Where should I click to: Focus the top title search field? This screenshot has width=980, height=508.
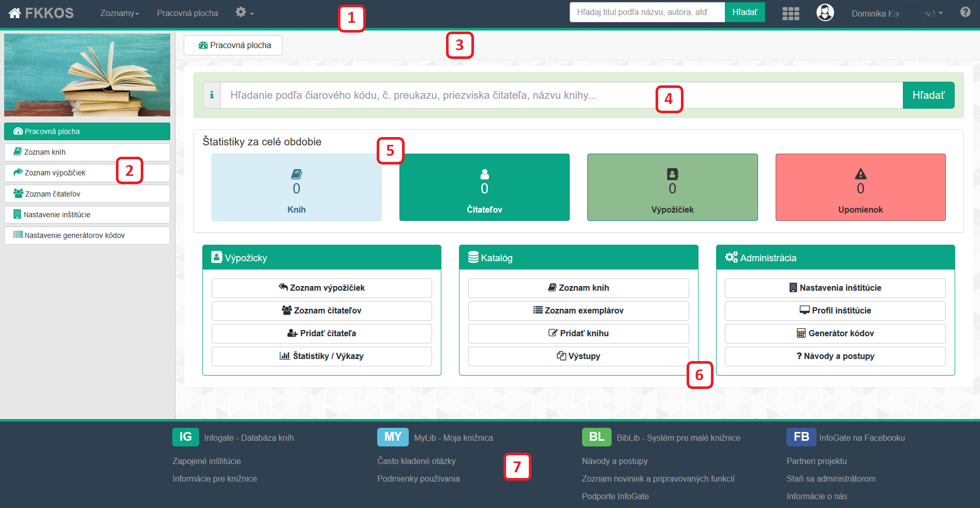[647, 12]
